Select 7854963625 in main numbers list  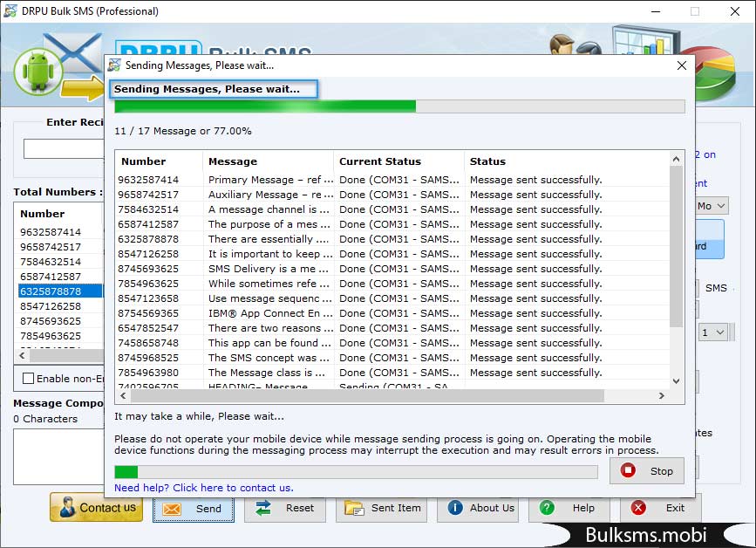pyautogui.click(x=60, y=336)
